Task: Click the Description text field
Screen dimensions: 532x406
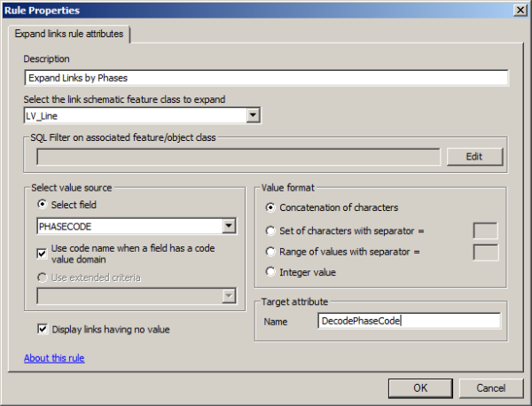Action: pos(266,78)
